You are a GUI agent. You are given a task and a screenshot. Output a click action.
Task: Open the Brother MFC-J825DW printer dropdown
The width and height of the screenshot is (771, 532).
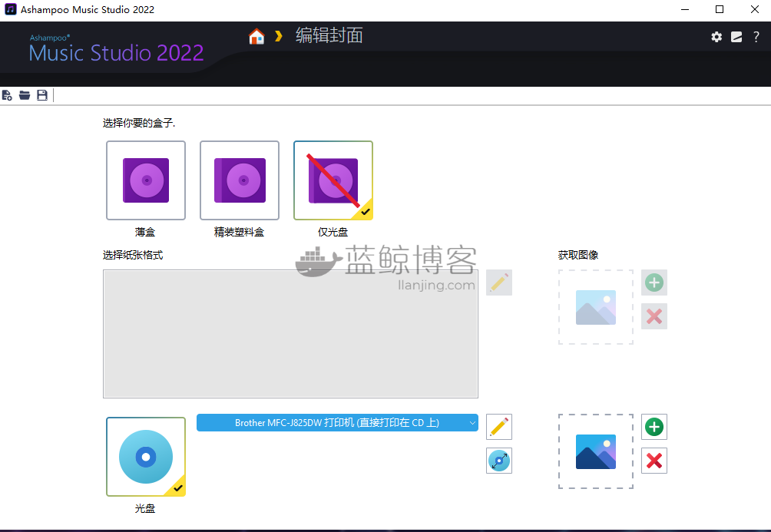point(337,422)
